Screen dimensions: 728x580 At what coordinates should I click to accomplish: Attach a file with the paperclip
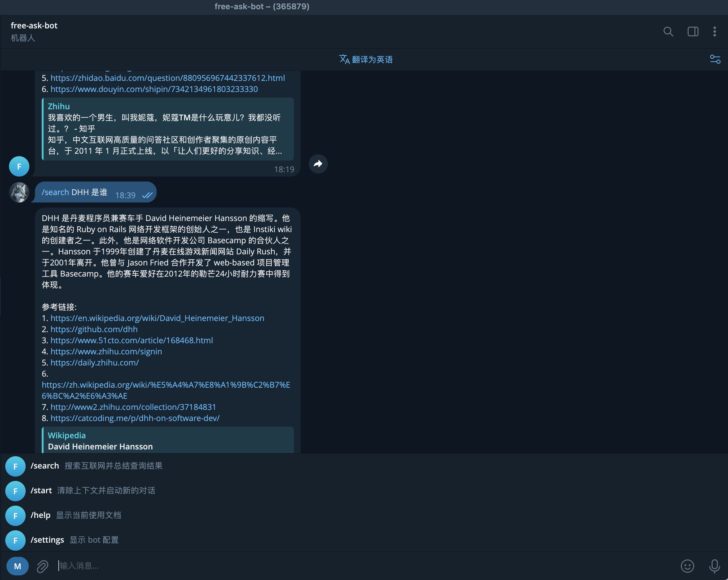tap(42, 566)
